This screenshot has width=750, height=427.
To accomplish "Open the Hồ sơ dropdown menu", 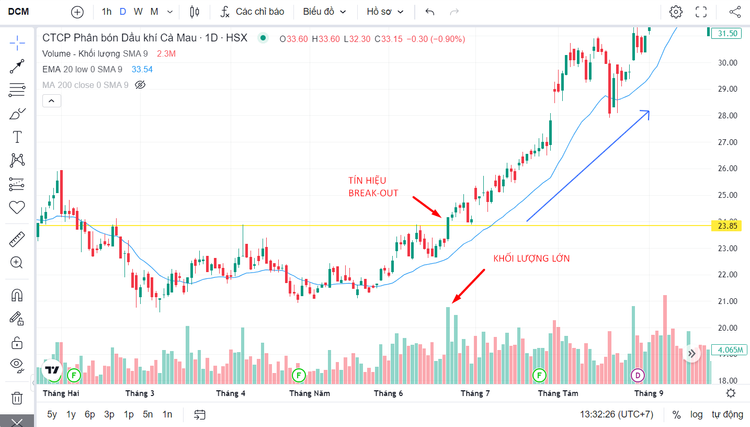I will (385, 11).
